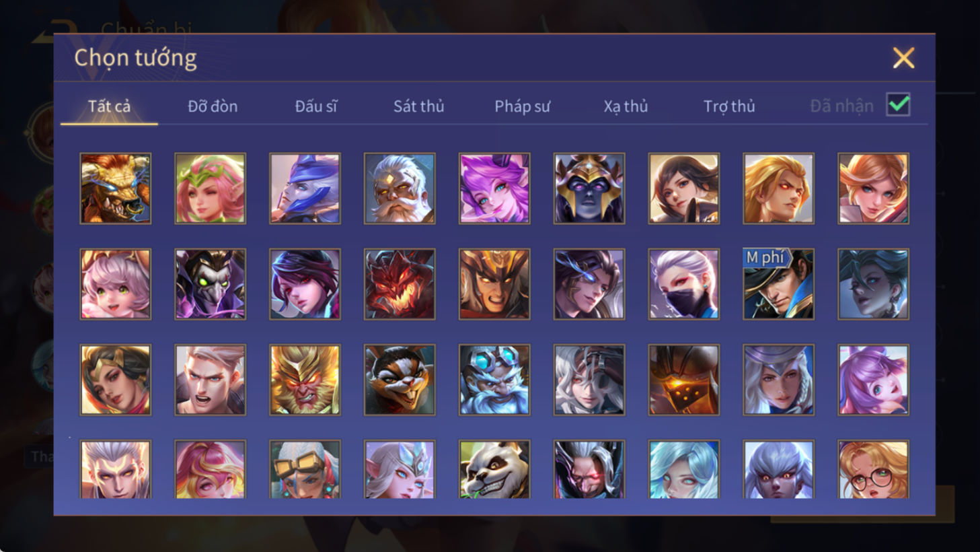The image size is (980, 552).
Task: Pick the girl with round glasses hero
Action: click(873, 469)
